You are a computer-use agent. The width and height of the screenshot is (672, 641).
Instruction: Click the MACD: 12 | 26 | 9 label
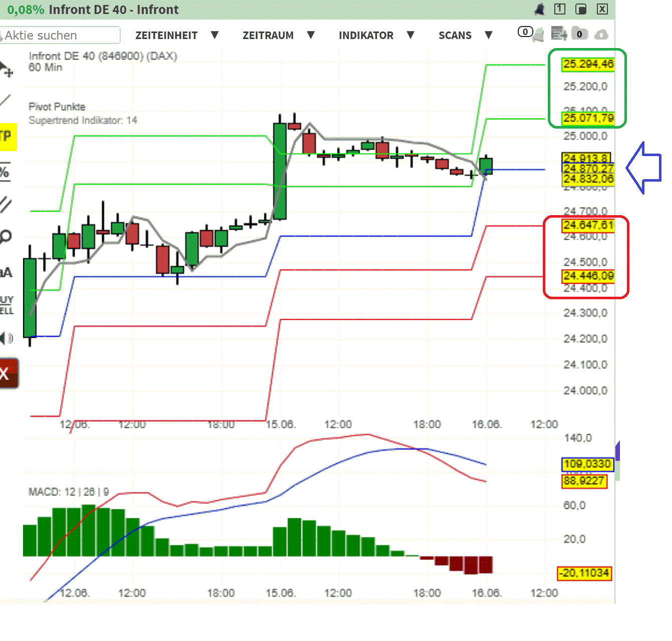pyautogui.click(x=69, y=492)
